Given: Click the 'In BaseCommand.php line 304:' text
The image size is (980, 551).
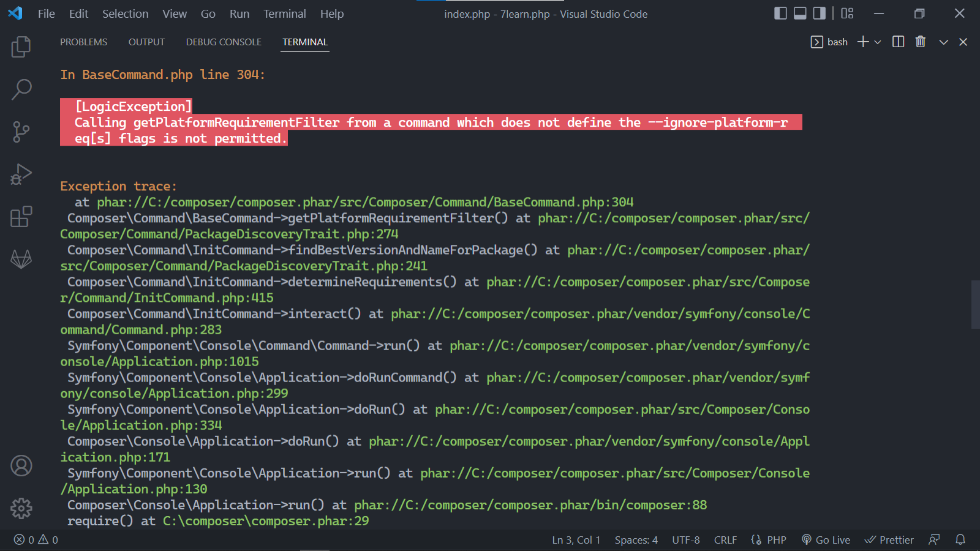Looking at the screenshot, I should (x=162, y=75).
